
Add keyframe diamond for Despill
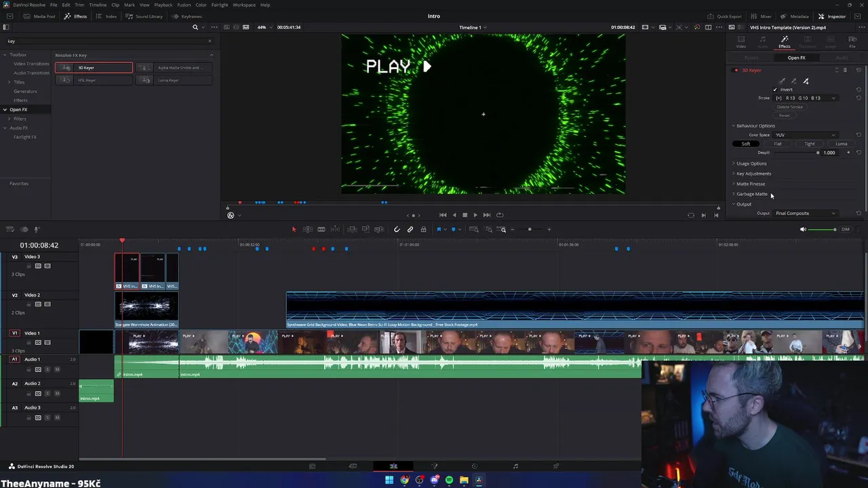[848, 152]
